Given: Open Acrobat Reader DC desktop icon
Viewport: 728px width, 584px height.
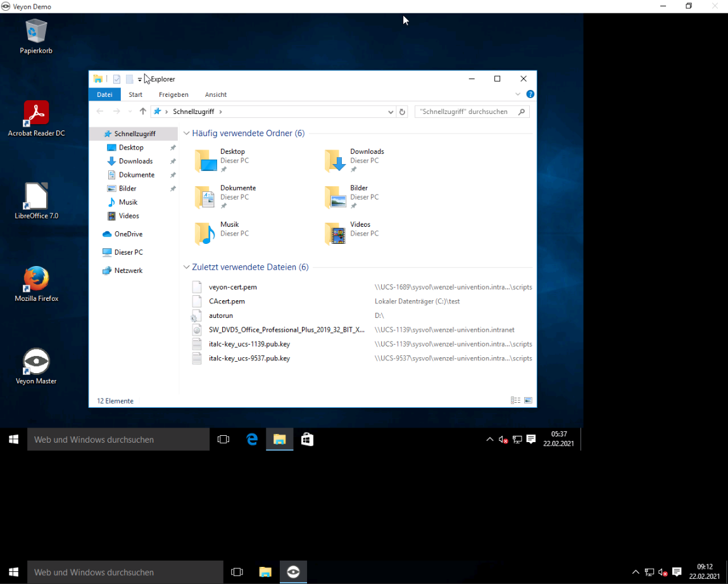Looking at the screenshot, I should (x=36, y=114).
